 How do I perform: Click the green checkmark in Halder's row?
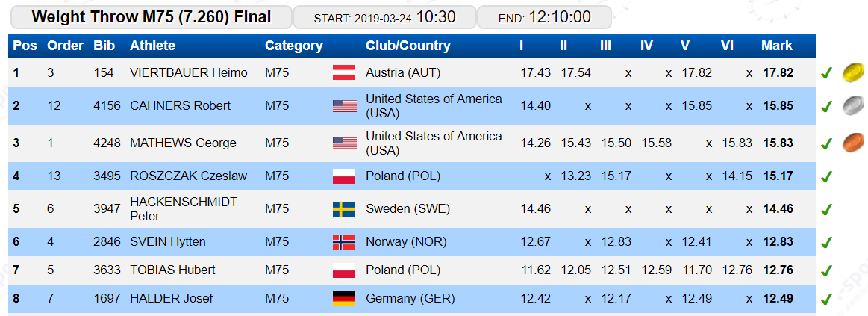tap(826, 300)
